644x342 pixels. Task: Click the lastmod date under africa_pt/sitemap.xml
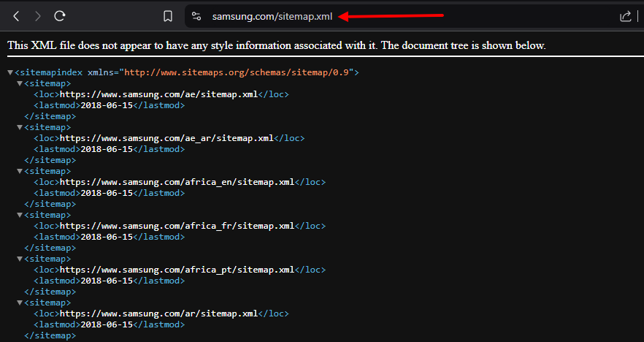[x=107, y=281]
